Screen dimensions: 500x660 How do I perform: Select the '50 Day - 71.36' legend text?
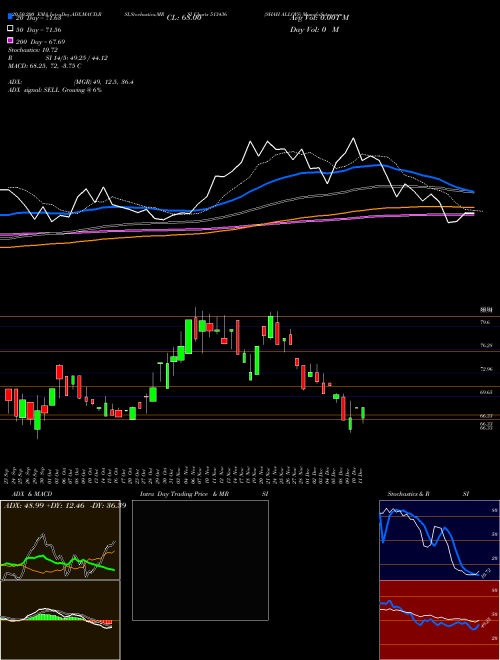pos(38,30)
